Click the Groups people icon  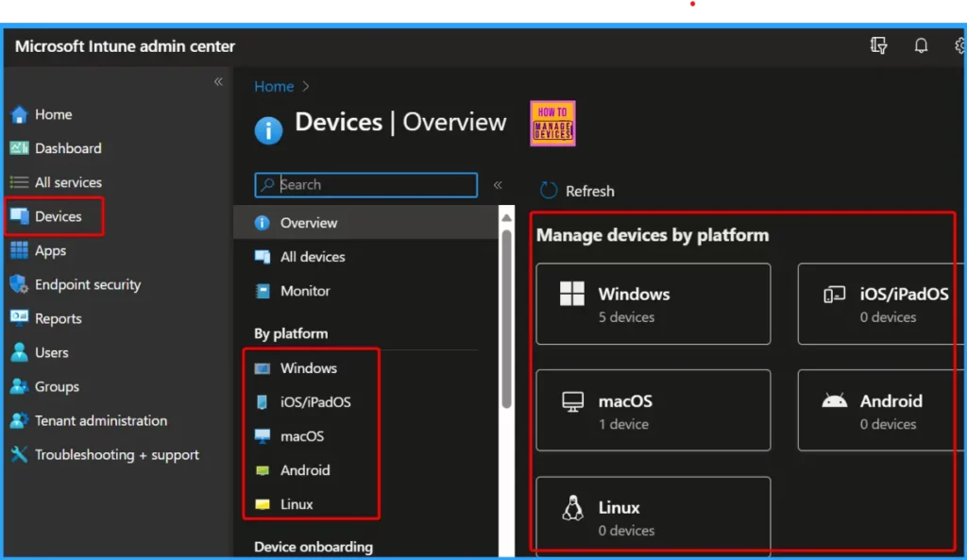point(19,386)
